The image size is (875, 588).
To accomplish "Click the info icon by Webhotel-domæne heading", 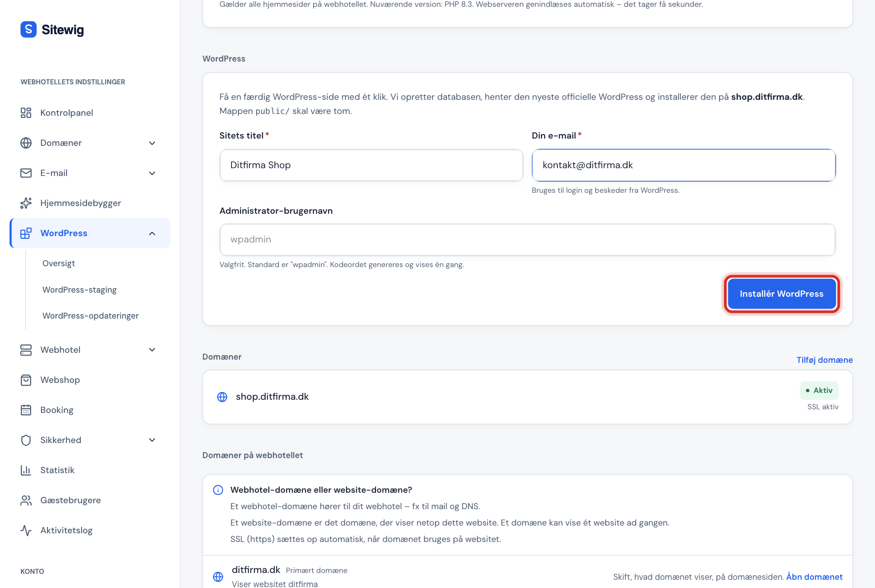I will point(218,490).
